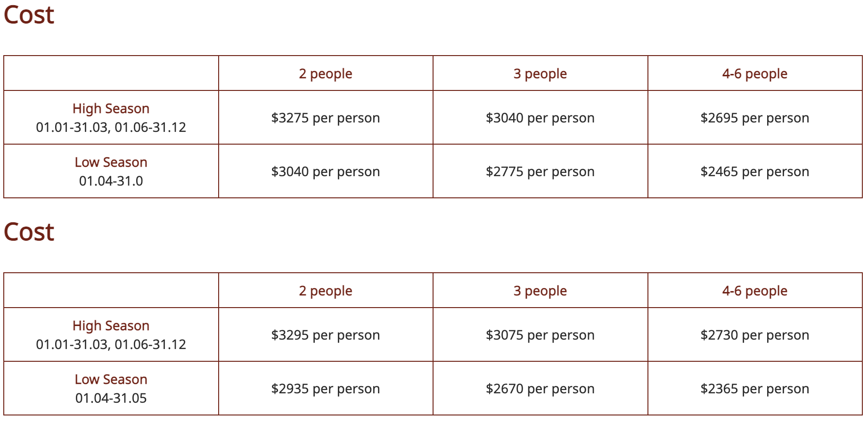Click the $2775 per person cell
The width and height of the screenshot is (868, 423).
tap(540, 171)
